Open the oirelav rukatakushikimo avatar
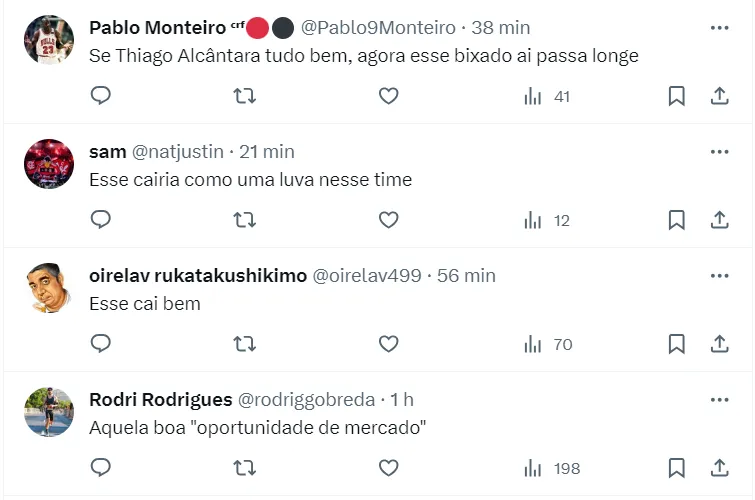 tap(49, 289)
